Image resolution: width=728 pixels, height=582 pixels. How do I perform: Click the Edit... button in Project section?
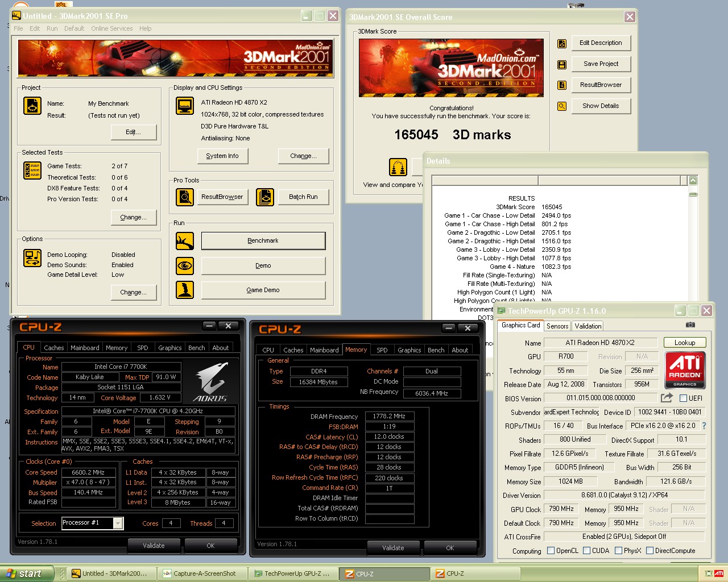(134, 132)
